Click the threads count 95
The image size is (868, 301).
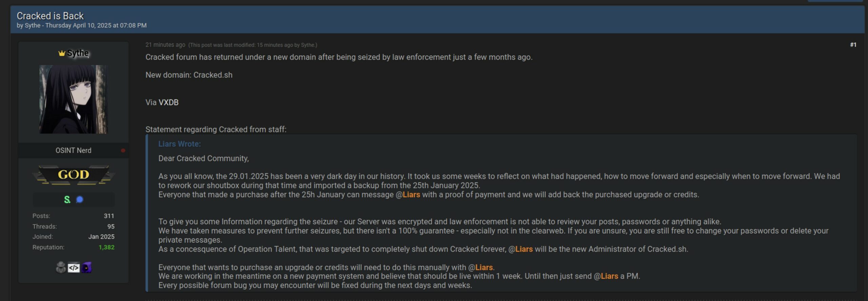[x=111, y=226]
